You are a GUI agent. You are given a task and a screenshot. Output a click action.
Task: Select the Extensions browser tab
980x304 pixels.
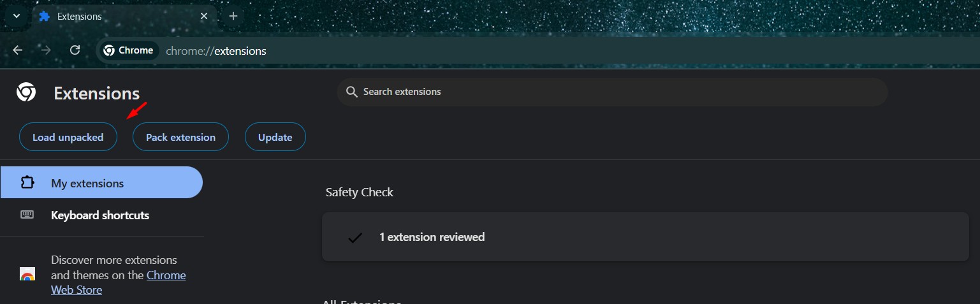point(115,17)
